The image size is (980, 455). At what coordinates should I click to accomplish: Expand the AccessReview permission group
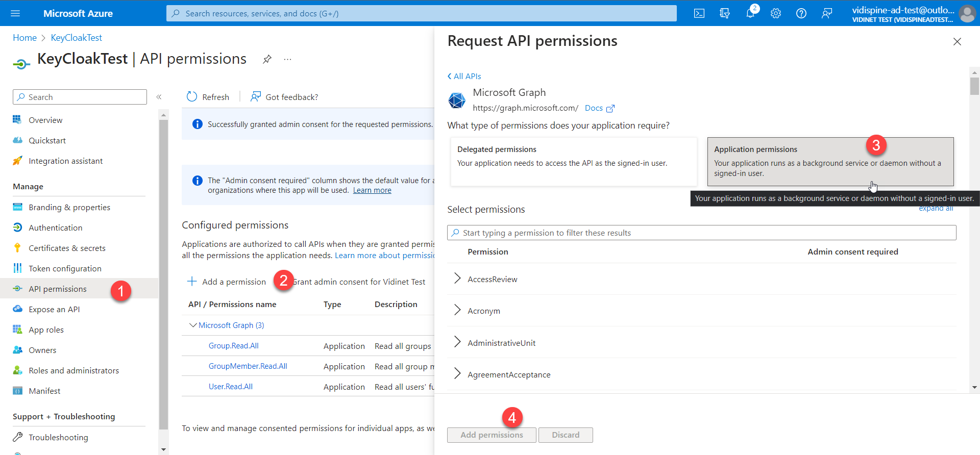click(457, 279)
